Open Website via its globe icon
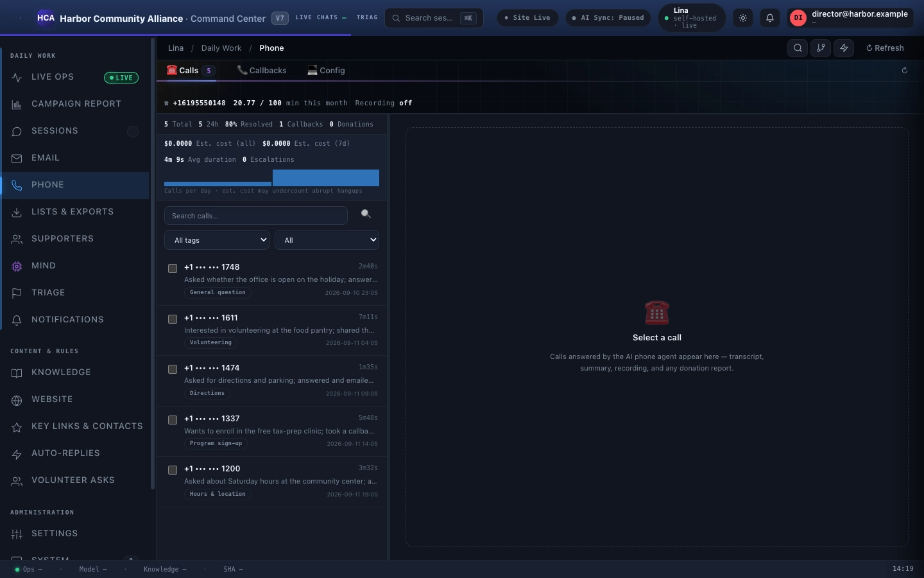Viewport: 924px width, 578px height. tap(17, 399)
